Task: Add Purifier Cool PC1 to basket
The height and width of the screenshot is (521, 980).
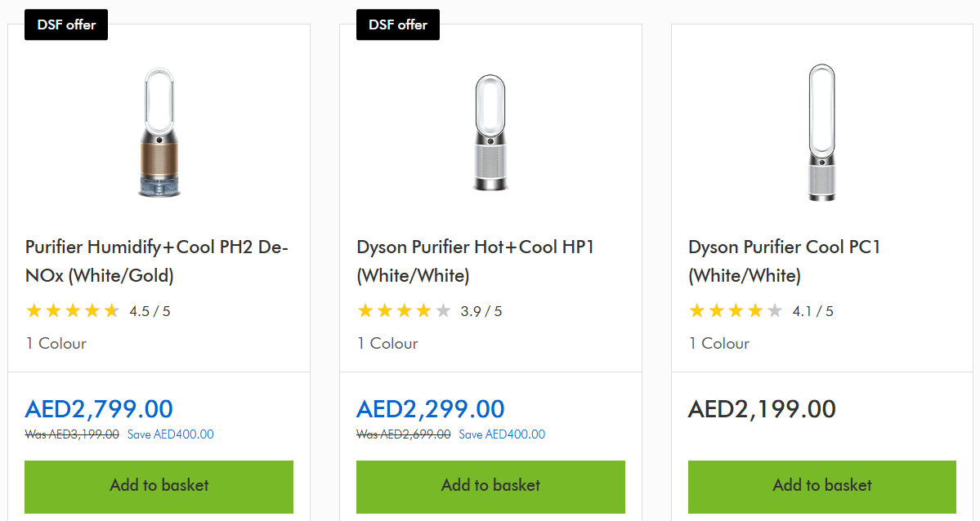Action: (821, 486)
